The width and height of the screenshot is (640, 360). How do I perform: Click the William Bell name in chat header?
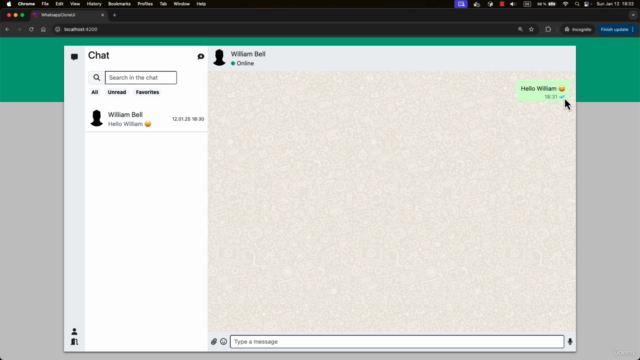tap(248, 54)
